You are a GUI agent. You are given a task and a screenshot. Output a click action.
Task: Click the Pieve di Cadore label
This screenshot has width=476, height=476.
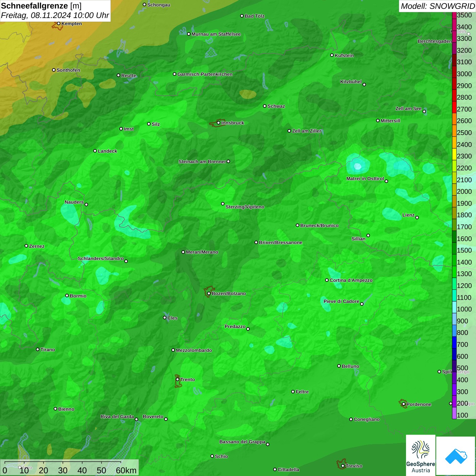click(341, 301)
